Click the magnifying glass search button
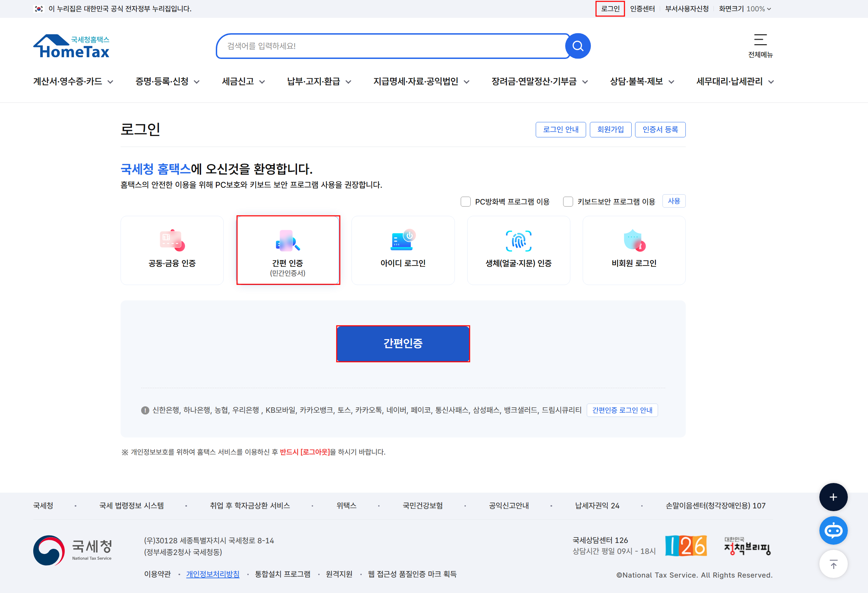The width and height of the screenshot is (868, 593). tap(578, 46)
